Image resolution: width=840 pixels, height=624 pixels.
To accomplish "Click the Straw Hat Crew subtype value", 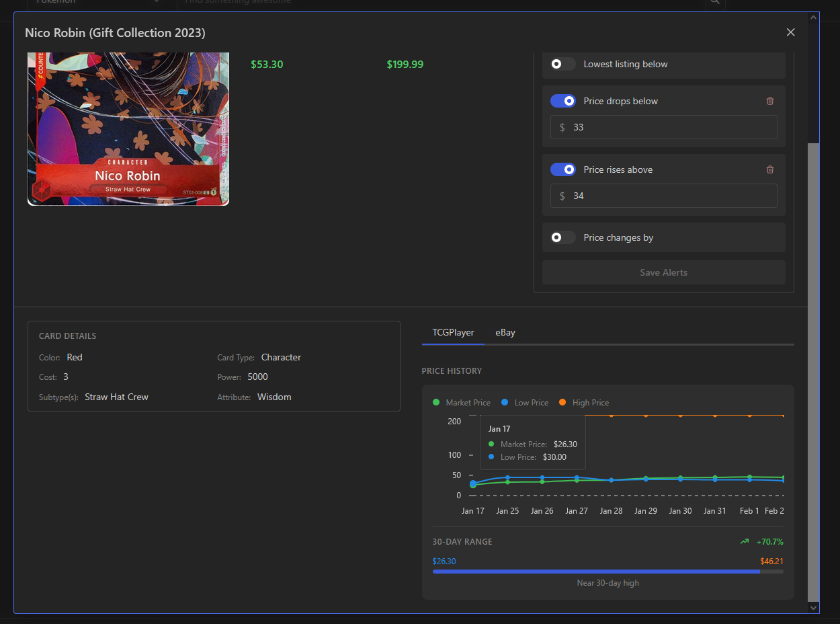I will tap(116, 397).
